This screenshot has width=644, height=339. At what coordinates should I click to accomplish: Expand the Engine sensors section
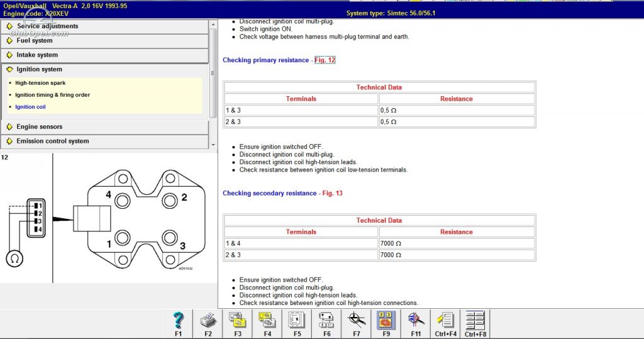[105, 126]
